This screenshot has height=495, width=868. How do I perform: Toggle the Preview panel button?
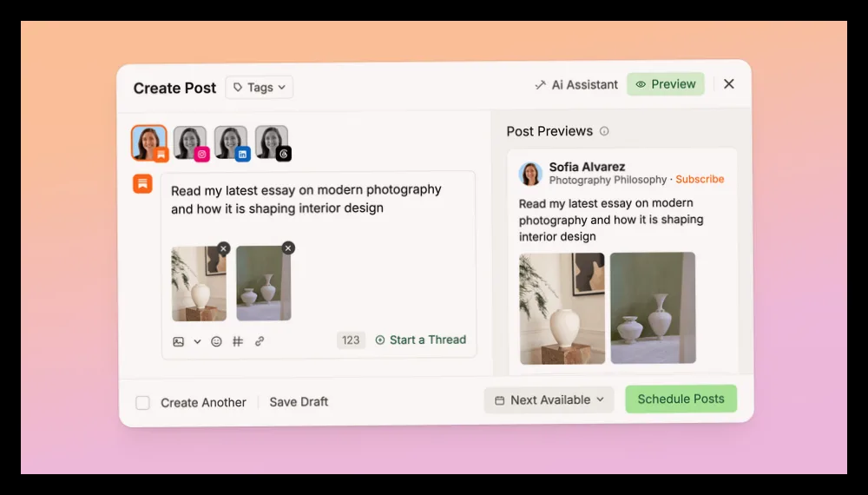666,84
